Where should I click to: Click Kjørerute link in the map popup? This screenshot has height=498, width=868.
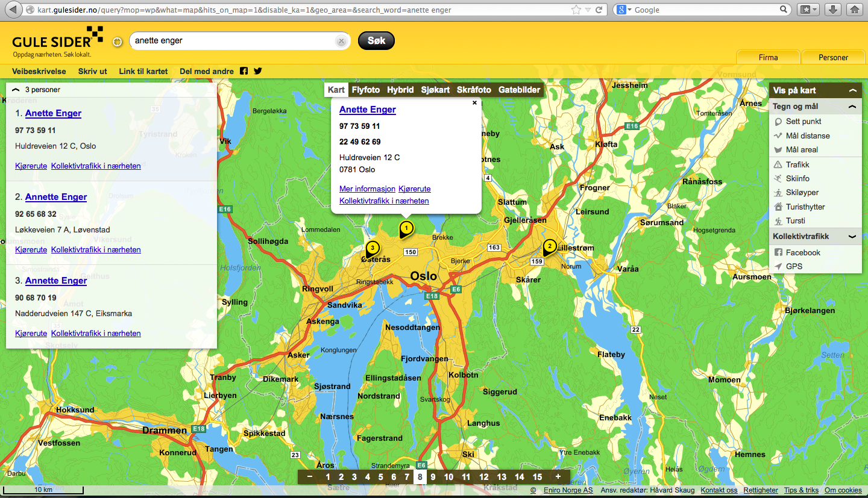coord(415,188)
